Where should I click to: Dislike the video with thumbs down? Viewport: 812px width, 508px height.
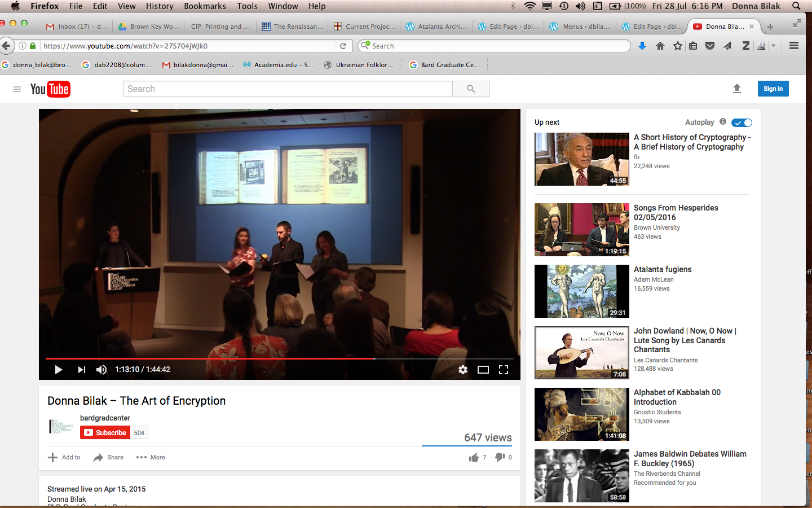(x=500, y=457)
